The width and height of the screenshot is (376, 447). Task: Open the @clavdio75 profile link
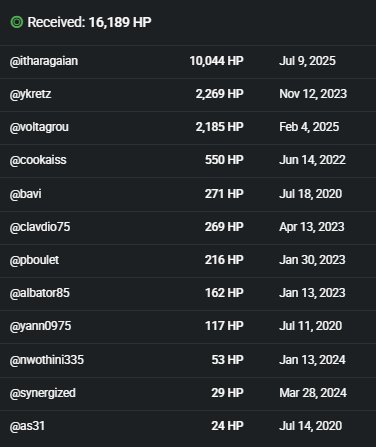(x=40, y=227)
